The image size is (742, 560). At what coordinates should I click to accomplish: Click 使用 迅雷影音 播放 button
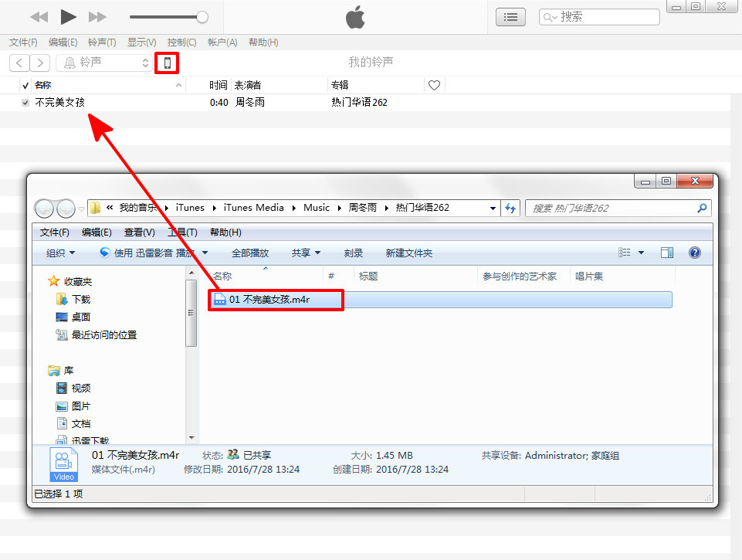coord(147,253)
